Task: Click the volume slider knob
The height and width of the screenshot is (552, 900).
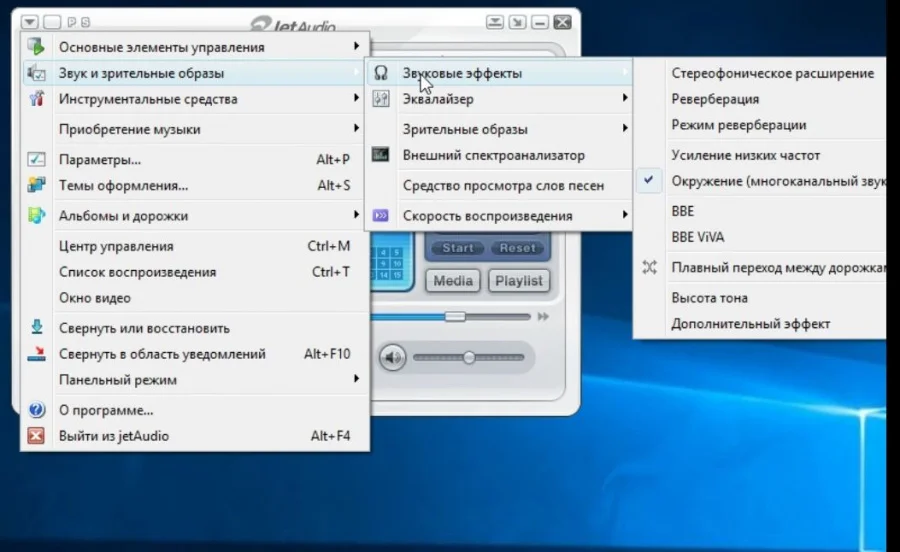Action: tap(469, 357)
